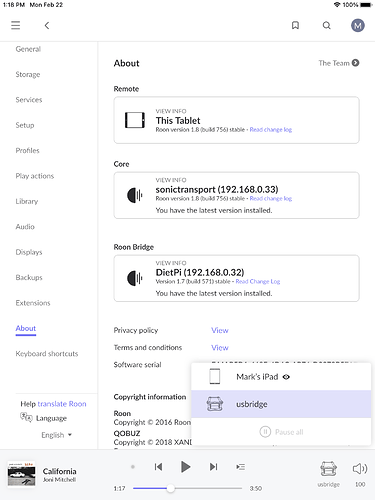This screenshot has height=500, width=375.
Task: Skip to next track
Action: pyautogui.click(x=213, y=467)
